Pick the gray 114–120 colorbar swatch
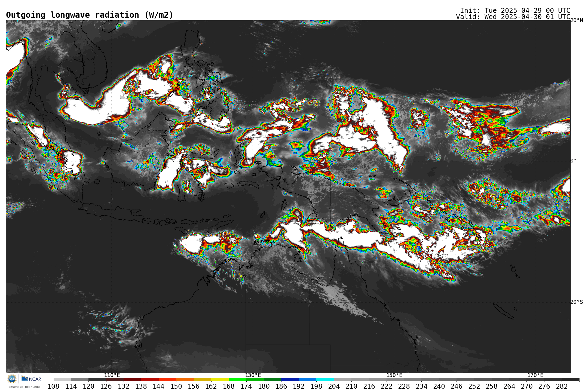The image size is (588, 390). pyautogui.click(x=80, y=379)
